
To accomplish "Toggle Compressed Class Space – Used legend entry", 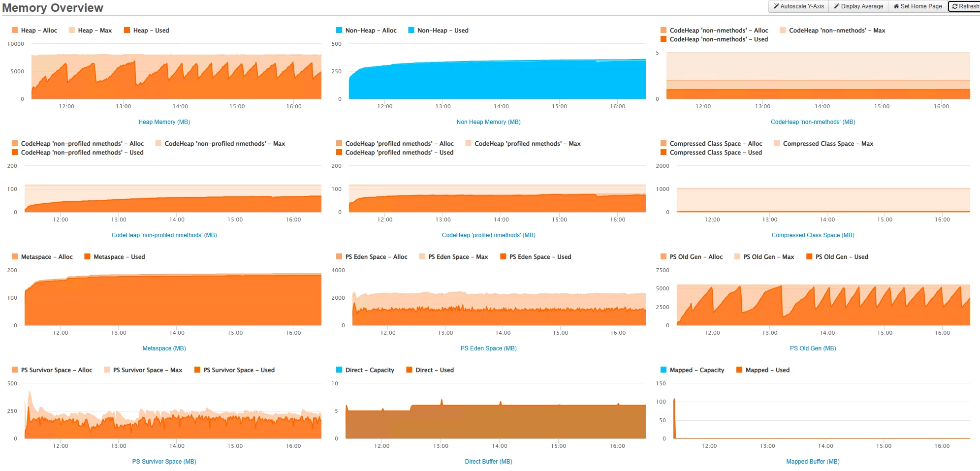I will click(x=711, y=153).
